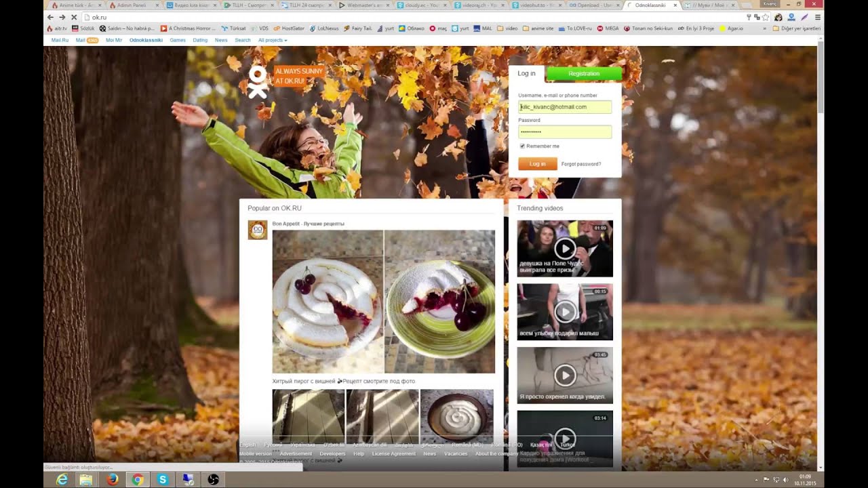The height and width of the screenshot is (488, 868).
Task: Bookmark this page with the star icon
Action: 766,17
